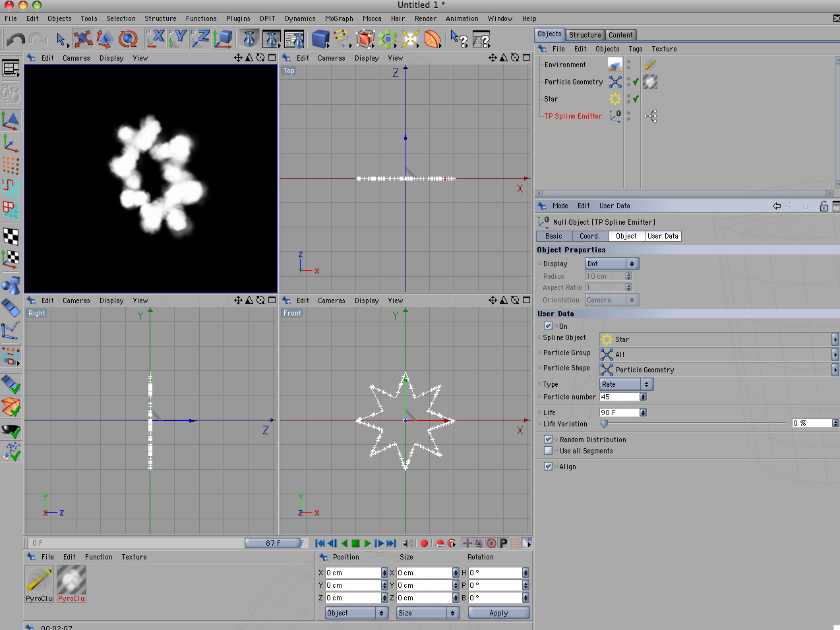Toggle Particle Geometry enable checkmark
Viewport: 840px width, 630px height.
[636, 82]
